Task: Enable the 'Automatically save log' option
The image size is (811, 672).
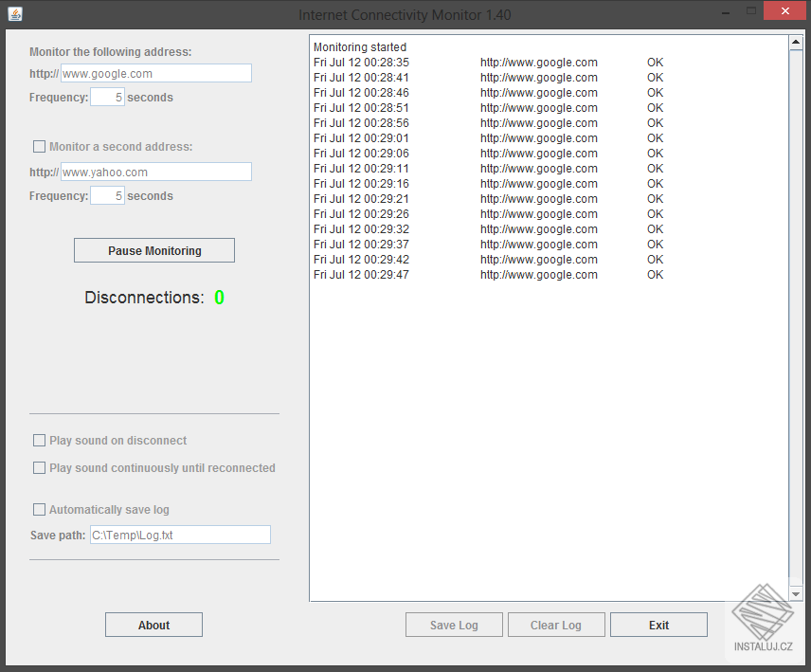Action: pos(39,509)
